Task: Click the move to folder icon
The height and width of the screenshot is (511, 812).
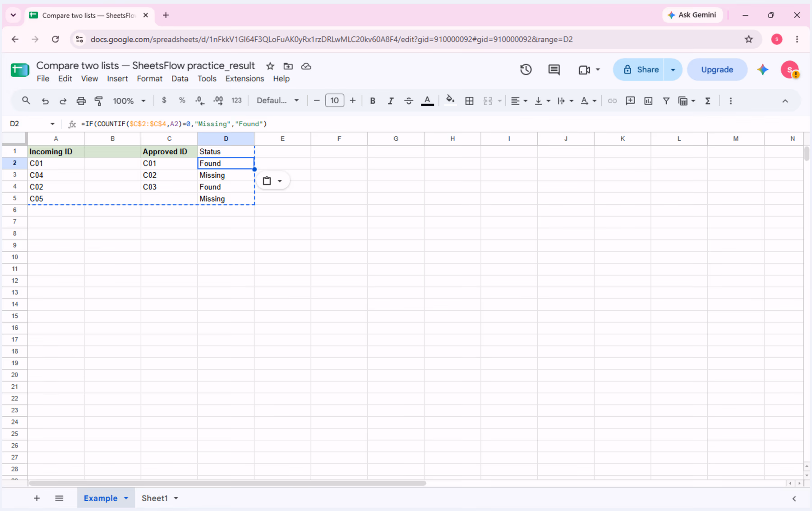Action: 288,66
